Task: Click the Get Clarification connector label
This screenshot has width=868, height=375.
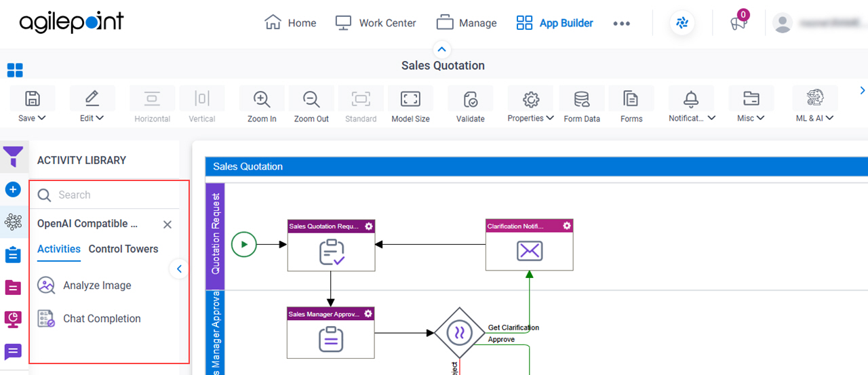Action: [x=513, y=328]
